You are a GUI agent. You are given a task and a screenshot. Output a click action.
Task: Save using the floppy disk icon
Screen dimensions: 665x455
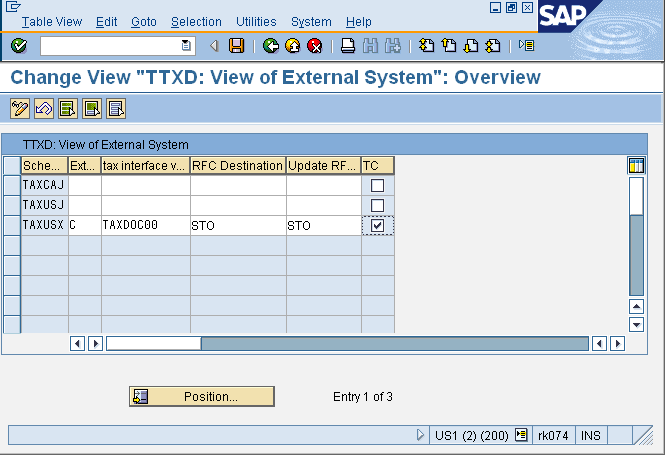click(236, 46)
